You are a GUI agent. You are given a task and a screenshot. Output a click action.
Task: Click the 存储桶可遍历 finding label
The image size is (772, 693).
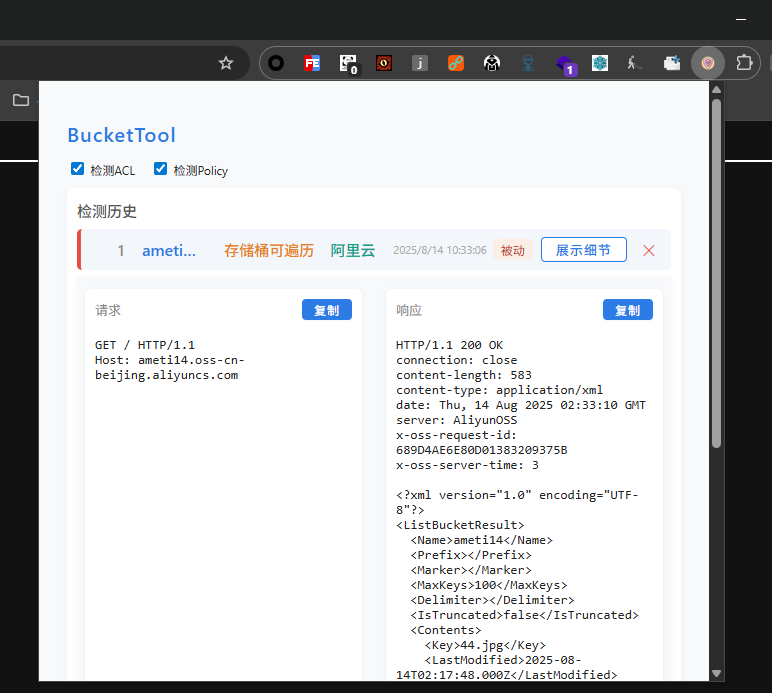pyautogui.click(x=268, y=250)
